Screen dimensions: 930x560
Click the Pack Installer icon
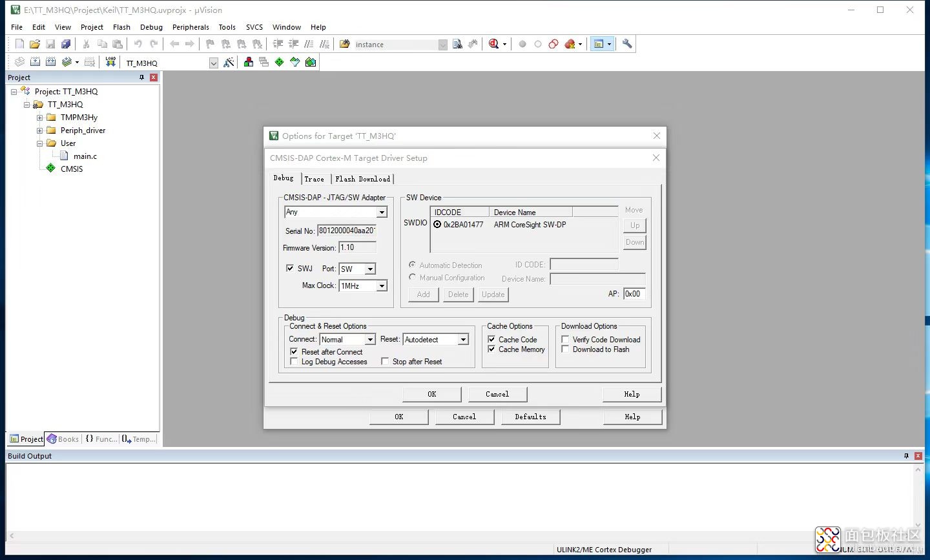[x=311, y=62]
